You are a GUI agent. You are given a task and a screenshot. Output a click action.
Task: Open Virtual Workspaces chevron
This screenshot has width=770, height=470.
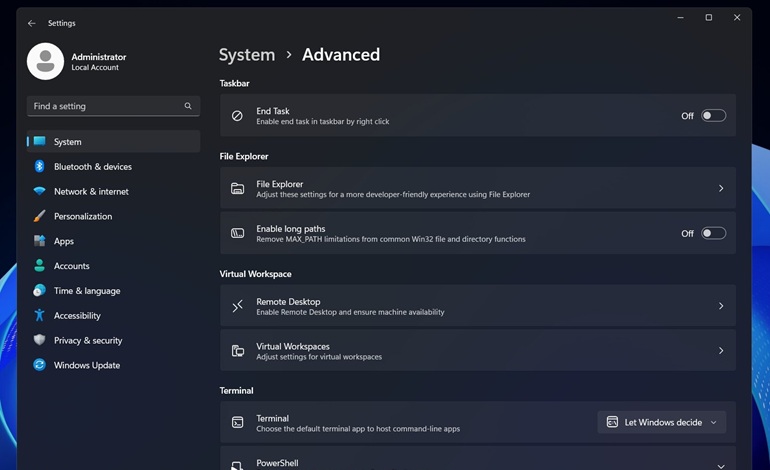coord(721,351)
